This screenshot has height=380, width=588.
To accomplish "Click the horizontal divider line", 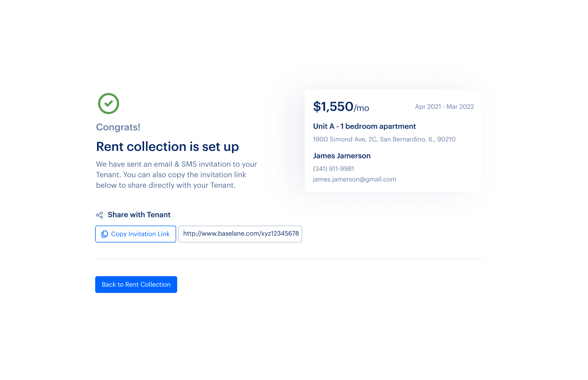I will tap(289, 259).
